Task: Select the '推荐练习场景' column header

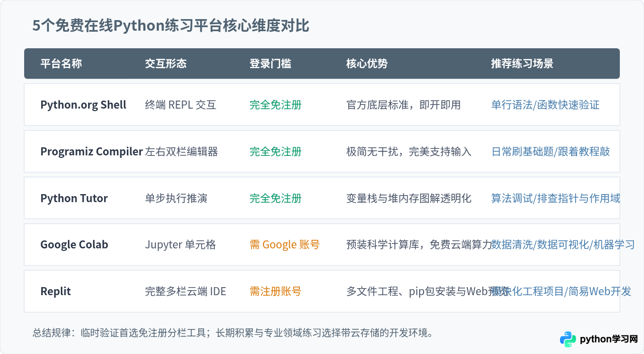Action: pyautogui.click(x=522, y=64)
